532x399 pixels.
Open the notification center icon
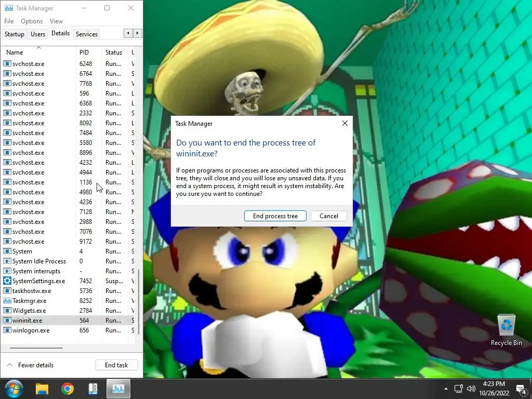tap(521, 390)
